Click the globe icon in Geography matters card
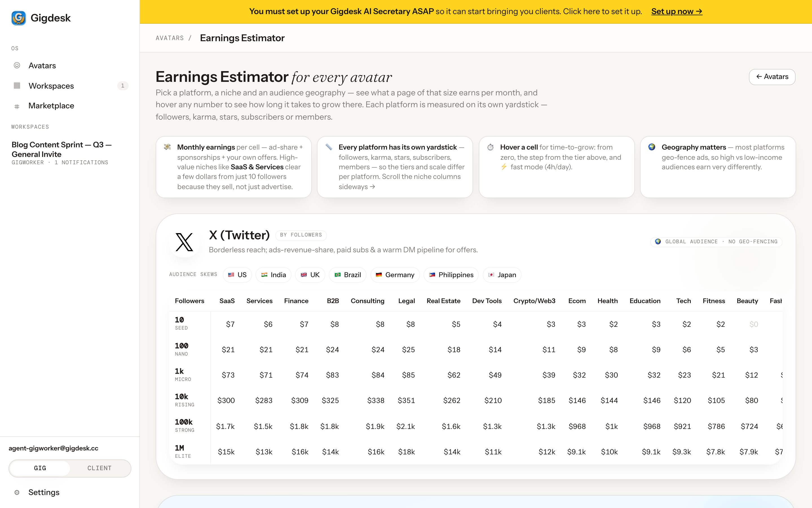The image size is (812, 508). tap(652, 147)
